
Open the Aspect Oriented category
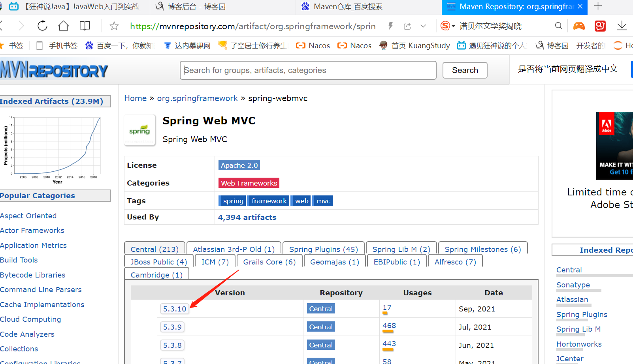click(28, 216)
